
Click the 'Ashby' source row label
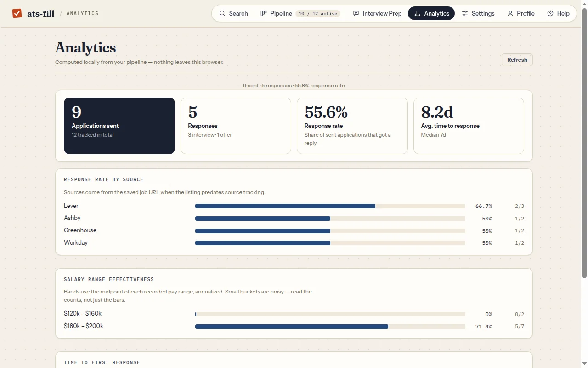[72, 218]
